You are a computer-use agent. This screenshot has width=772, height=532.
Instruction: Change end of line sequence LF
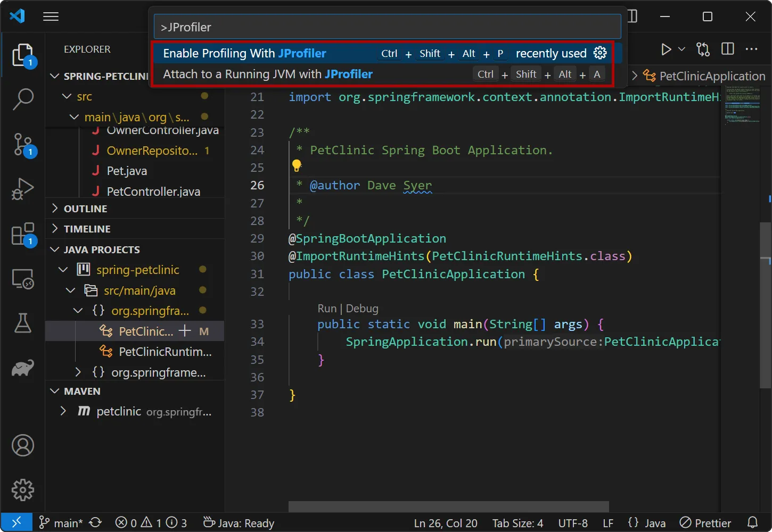point(608,523)
